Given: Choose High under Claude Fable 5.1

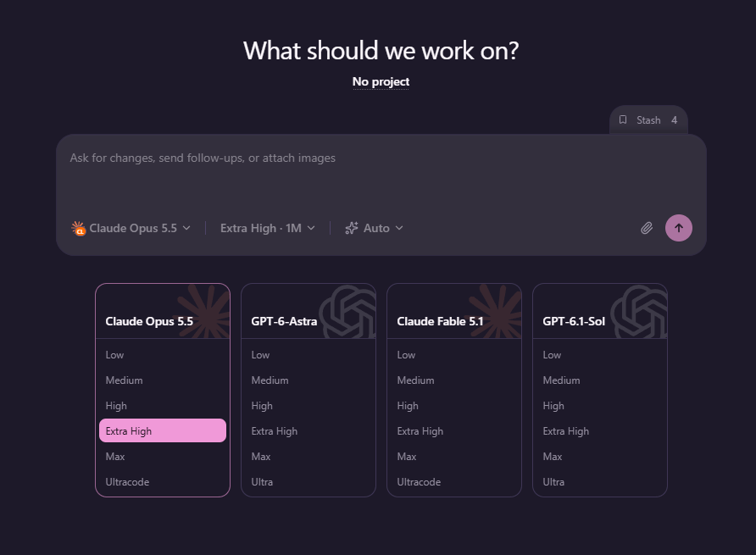Looking at the screenshot, I should tap(454, 406).
